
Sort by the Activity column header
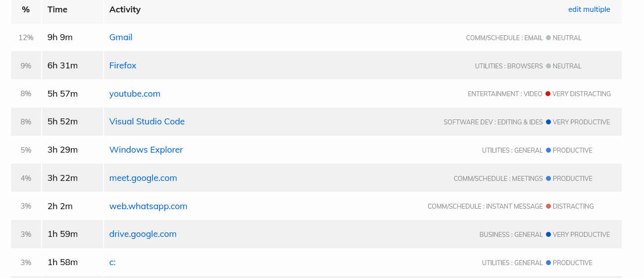click(x=125, y=9)
